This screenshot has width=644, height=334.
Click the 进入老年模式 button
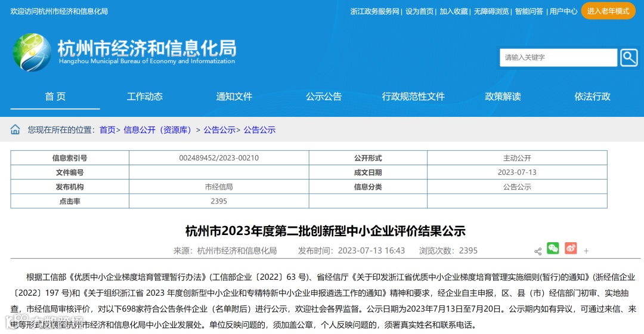(x=608, y=11)
